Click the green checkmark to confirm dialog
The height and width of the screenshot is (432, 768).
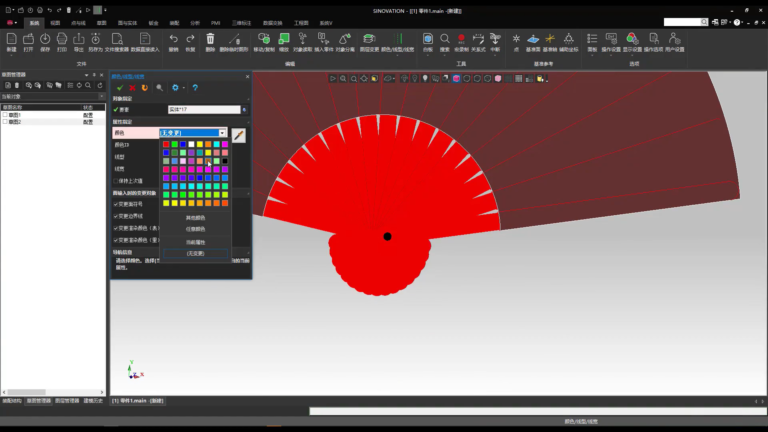[120, 88]
